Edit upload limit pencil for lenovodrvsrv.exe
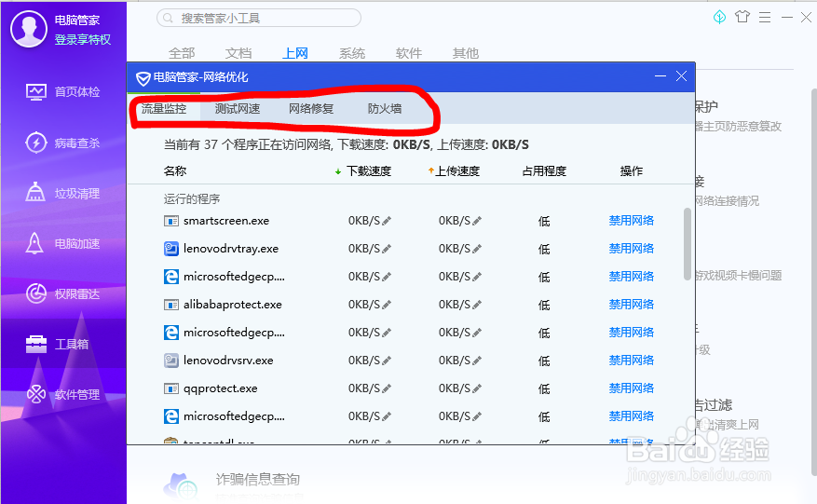The width and height of the screenshot is (817, 504). pyautogui.click(x=477, y=361)
